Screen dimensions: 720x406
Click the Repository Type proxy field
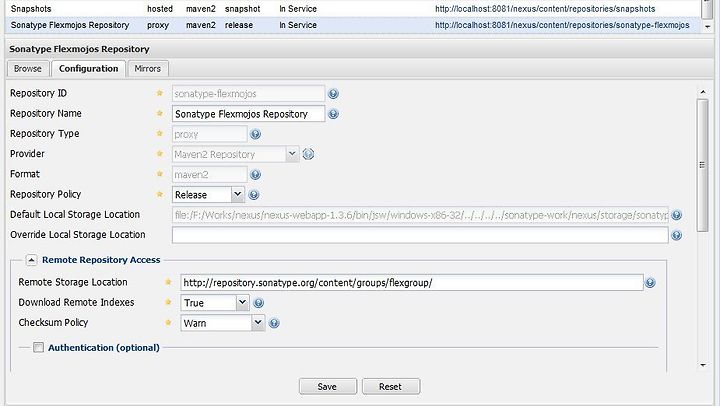pyautogui.click(x=210, y=134)
